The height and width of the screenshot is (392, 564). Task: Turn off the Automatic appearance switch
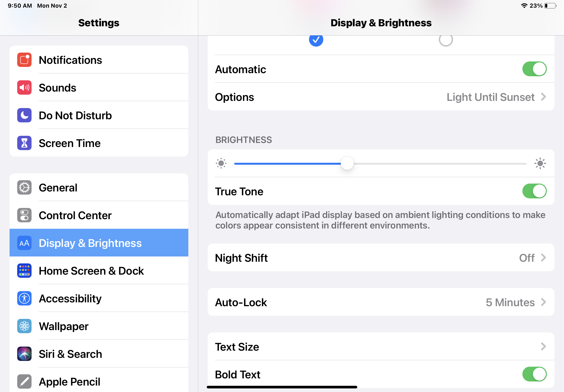coord(534,69)
